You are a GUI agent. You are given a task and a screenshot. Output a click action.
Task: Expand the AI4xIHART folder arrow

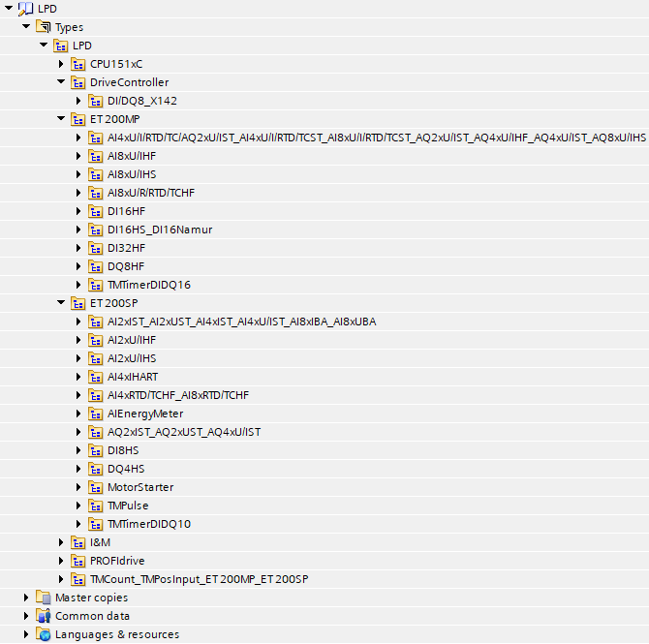click(78, 377)
